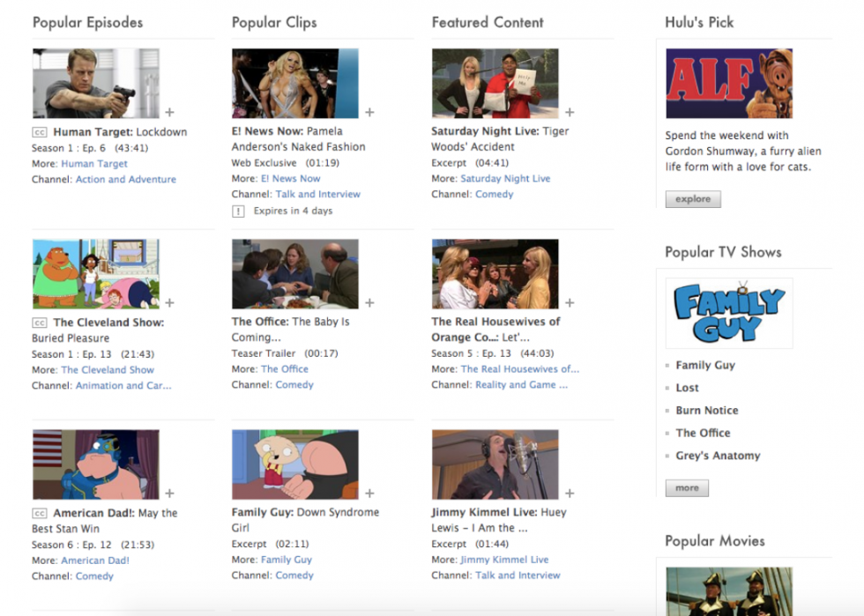This screenshot has height=616, width=864.
Task: Add The Office Baby Is Coming clip to queue
Action: click(x=369, y=302)
